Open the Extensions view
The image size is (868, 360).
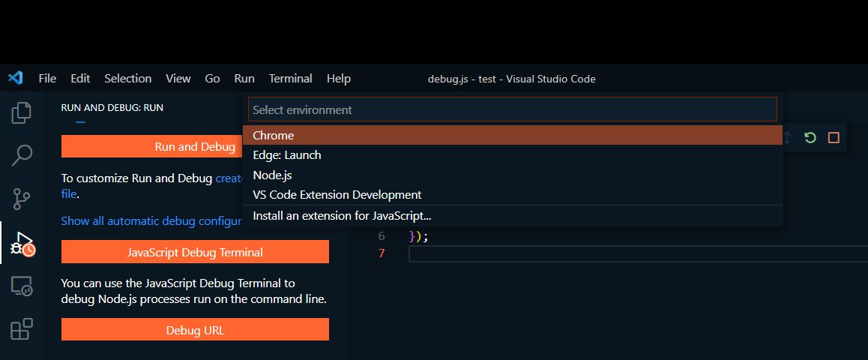22,329
